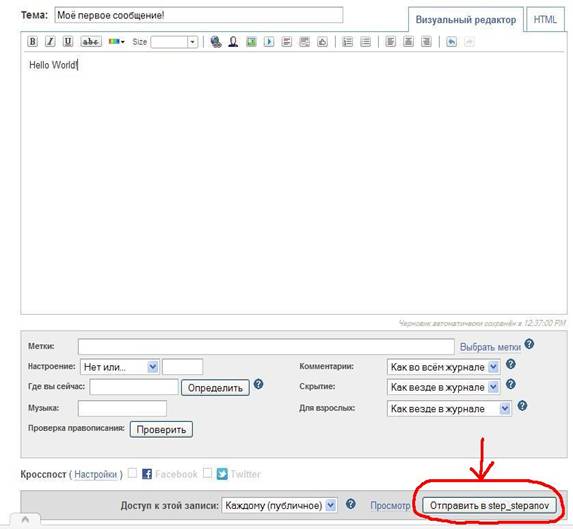The width and height of the screenshot is (573, 529).
Task: Undo the last edit via the arrow icon
Action: [x=451, y=42]
